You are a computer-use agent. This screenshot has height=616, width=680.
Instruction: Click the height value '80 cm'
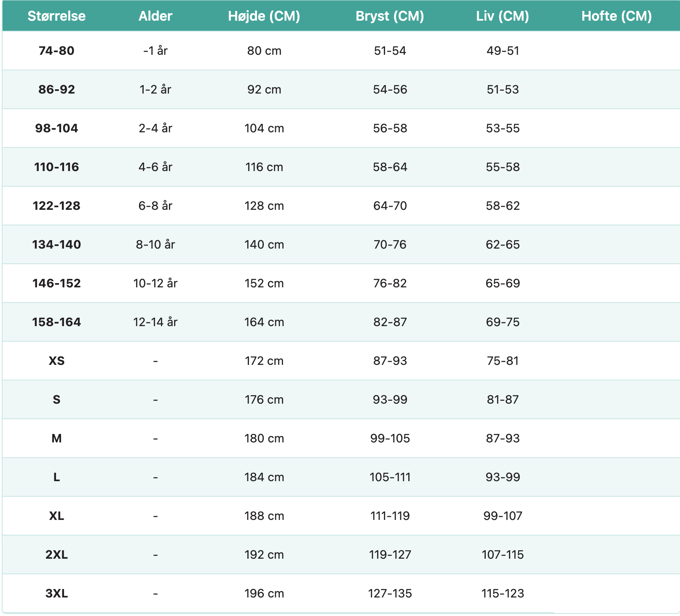264,51
